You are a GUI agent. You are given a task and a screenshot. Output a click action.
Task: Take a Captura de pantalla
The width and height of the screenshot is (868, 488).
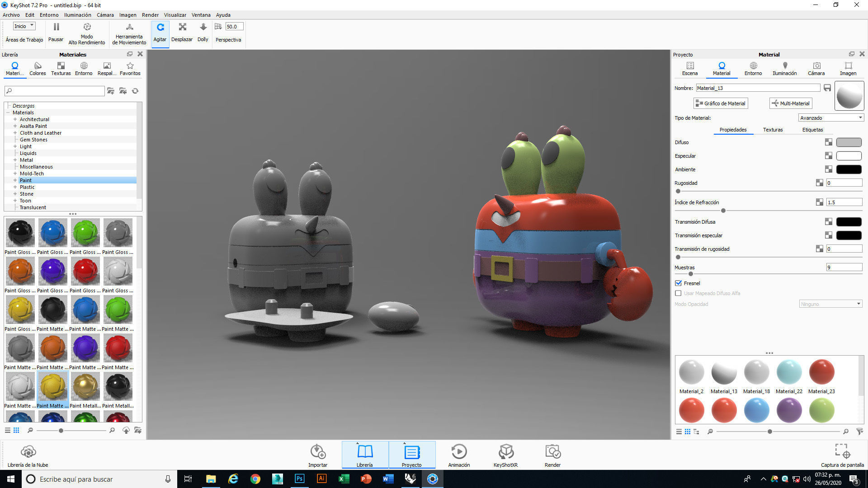tap(842, 455)
